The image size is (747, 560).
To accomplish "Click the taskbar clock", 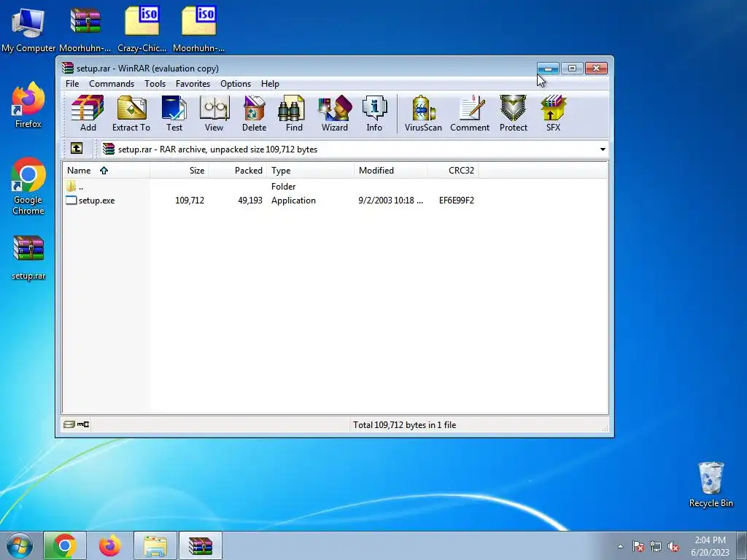I will 710,546.
